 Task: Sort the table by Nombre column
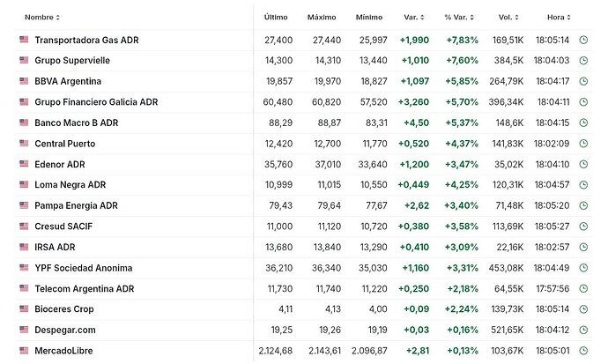pos(42,17)
